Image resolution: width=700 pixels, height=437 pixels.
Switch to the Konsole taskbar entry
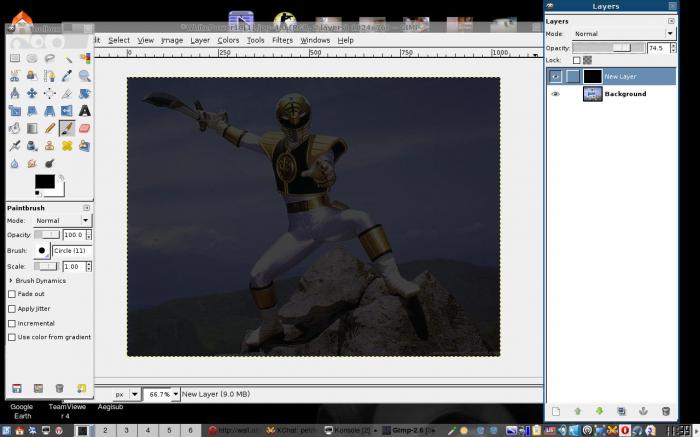350,430
